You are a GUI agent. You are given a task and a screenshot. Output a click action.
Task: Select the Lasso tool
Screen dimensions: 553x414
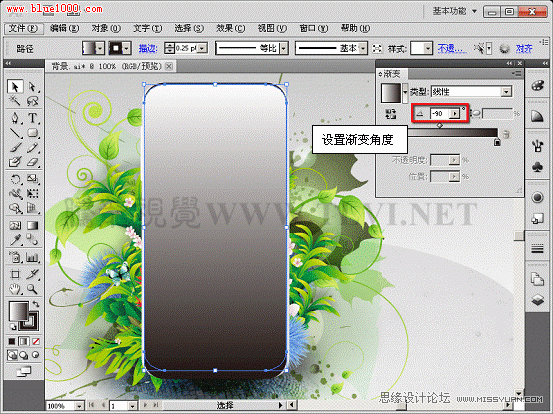(x=32, y=102)
